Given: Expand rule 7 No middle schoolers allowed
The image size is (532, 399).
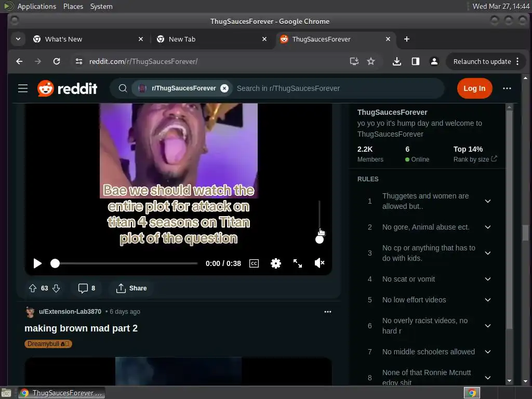Looking at the screenshot, I should (487, 352).
